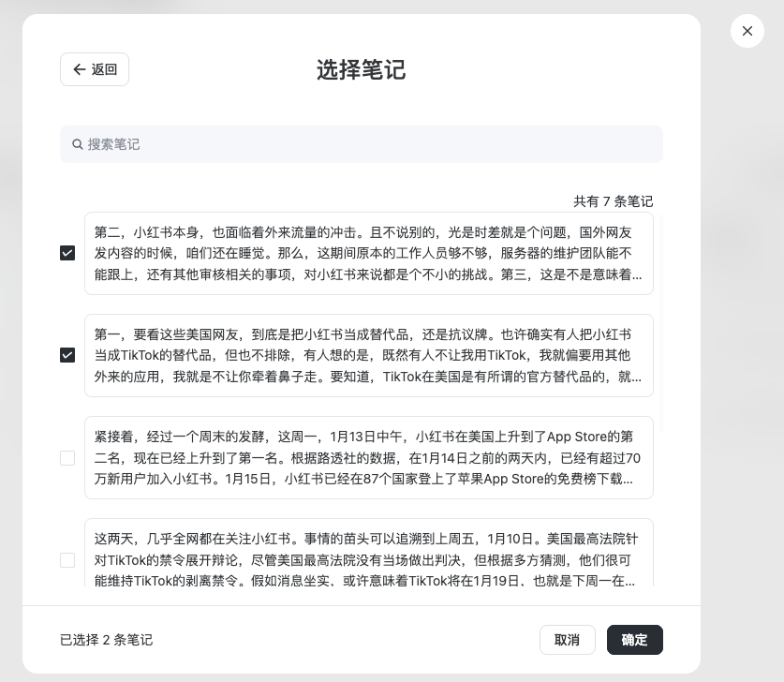
Task: Open the note card starting with 第二，小红书本身
Action: pos(368,253)
